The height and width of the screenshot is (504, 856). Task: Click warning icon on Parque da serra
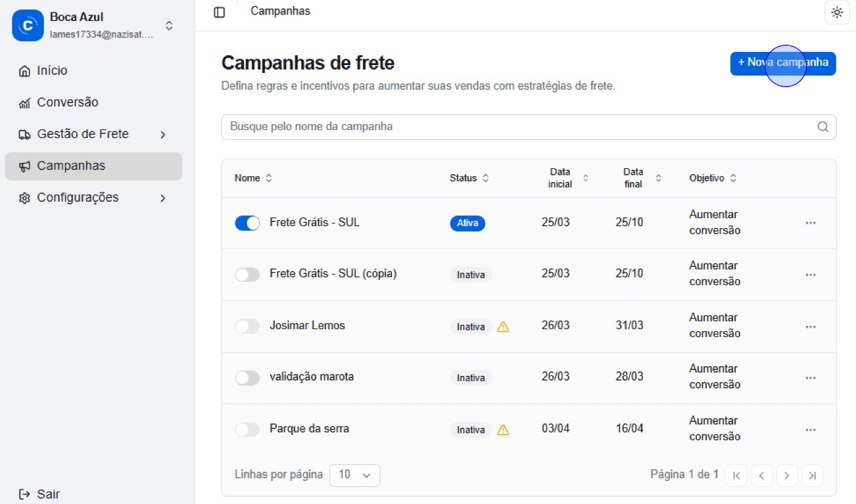pyautogui.click(x=503, y=430)
